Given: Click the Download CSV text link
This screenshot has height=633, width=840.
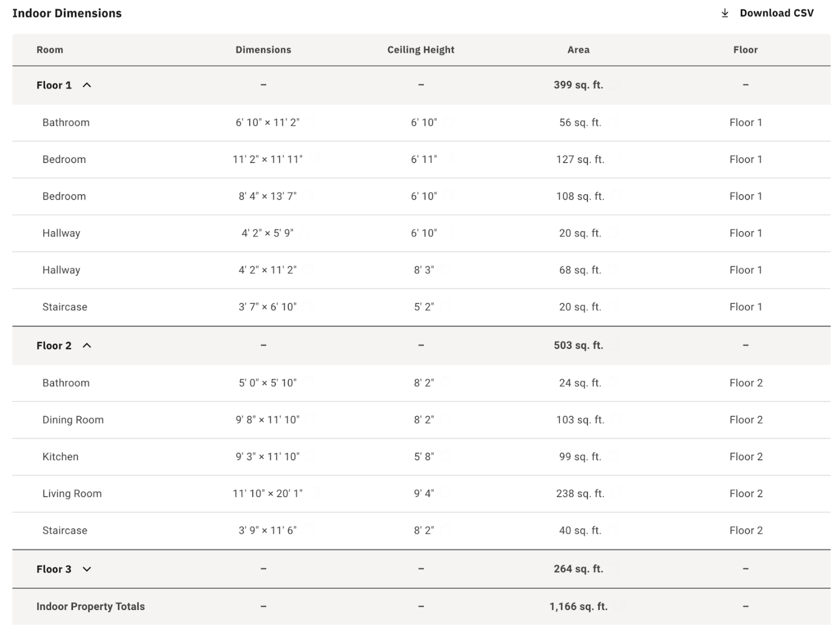Looking at the screenshot, I should click(776, 13).
